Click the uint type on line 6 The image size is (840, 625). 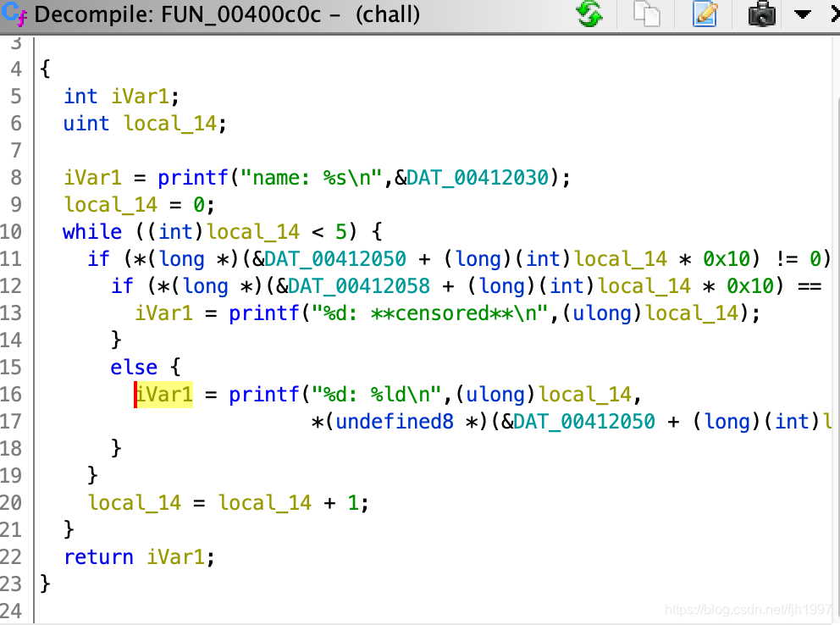[x=86, y=124]
